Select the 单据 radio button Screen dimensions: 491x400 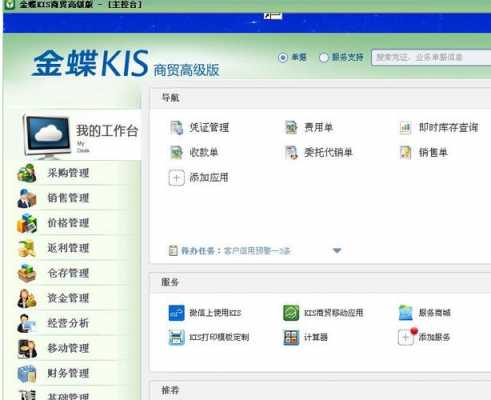click(283, 57)
